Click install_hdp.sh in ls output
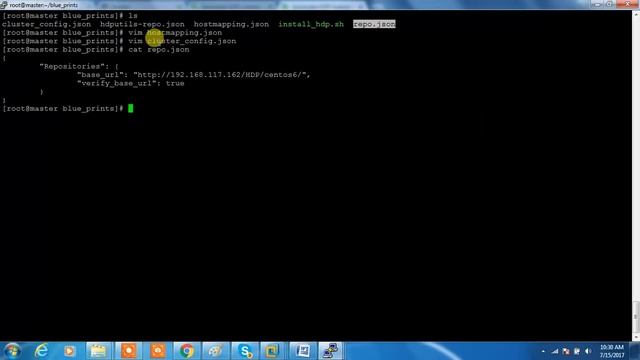Viewport: 640px width, 360px height. tap(311, 24)
